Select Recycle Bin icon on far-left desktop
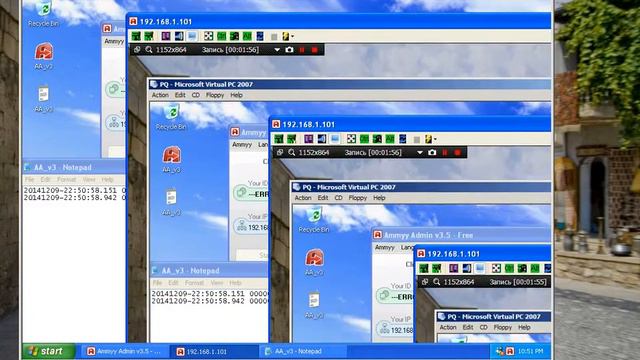The width and height of the screenshot is (640, 360). pos(44,13)
